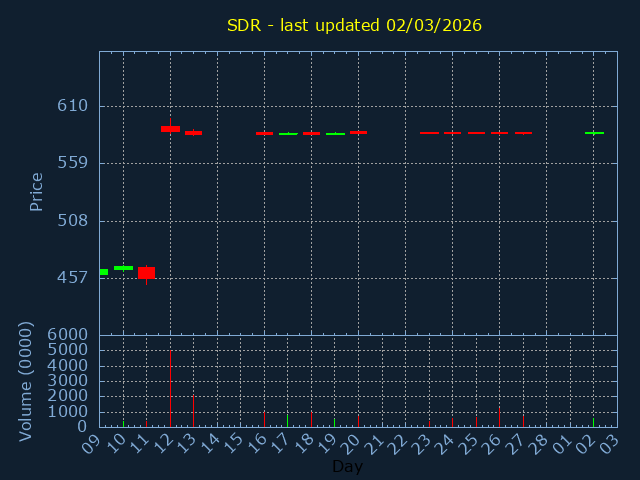640x480 pixels.
Task: Click the 457 price axis label
Action: pos(71,277)
